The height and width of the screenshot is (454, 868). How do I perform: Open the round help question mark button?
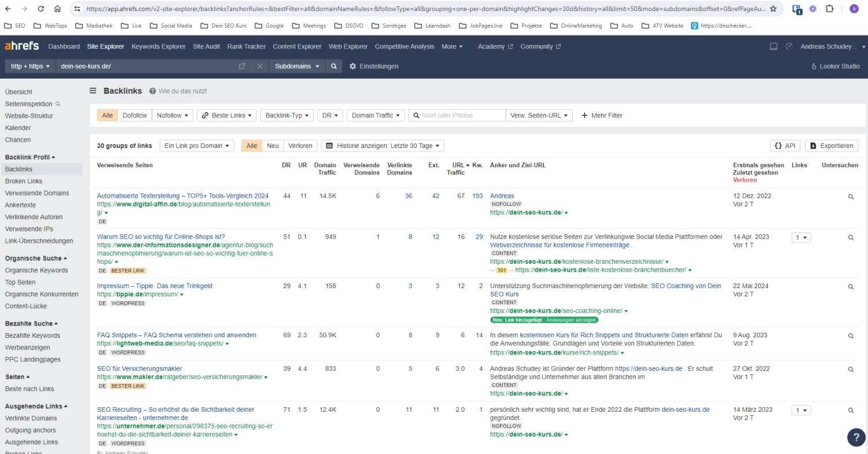coord(856,437)
